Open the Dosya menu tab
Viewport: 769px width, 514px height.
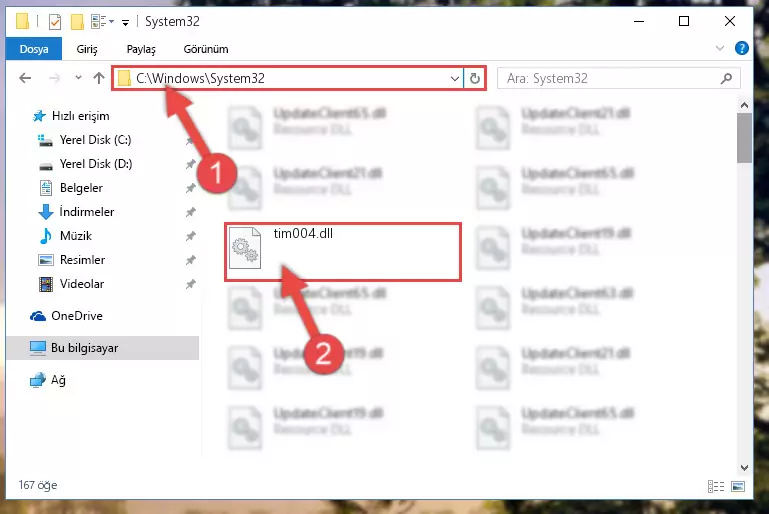pos(34,49)
